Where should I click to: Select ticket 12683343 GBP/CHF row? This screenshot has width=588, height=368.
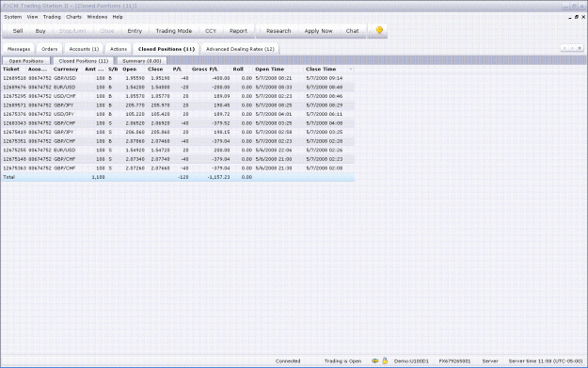tap(178, 123)
